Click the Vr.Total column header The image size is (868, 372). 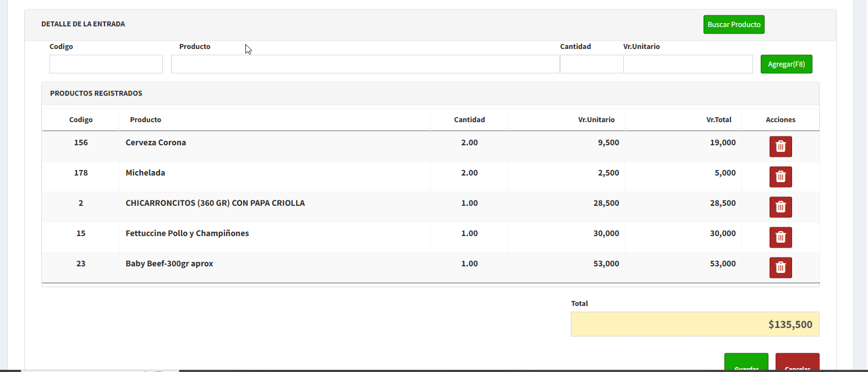pos(718,120)
